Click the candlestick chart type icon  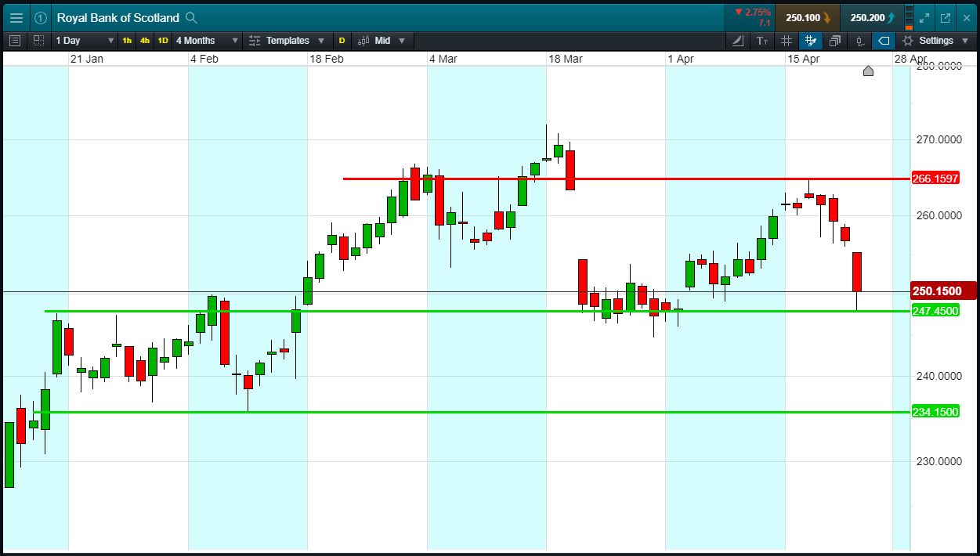pyautogui.click(x=363, y=41)
